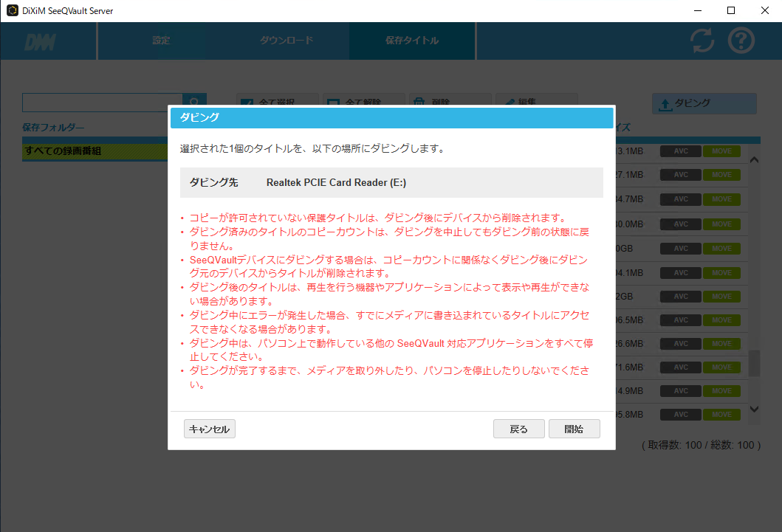Click the magnifier search icon

click(x=194, y=103)
